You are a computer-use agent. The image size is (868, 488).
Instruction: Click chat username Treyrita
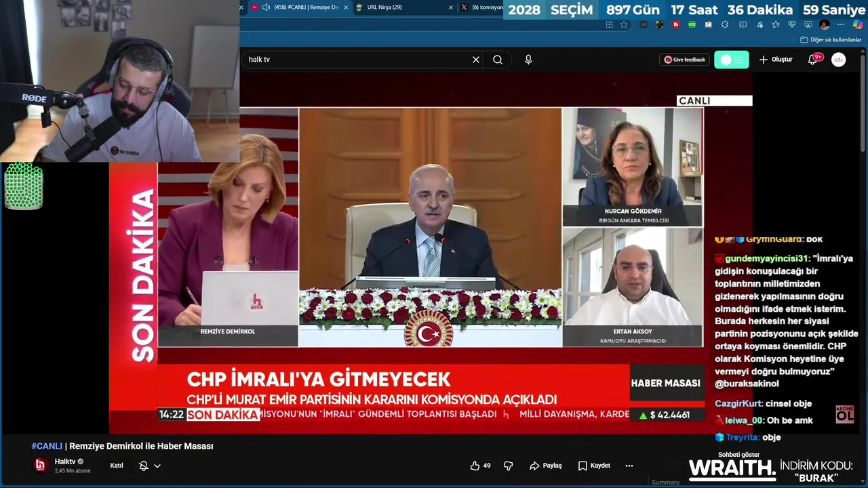(743, 437)
